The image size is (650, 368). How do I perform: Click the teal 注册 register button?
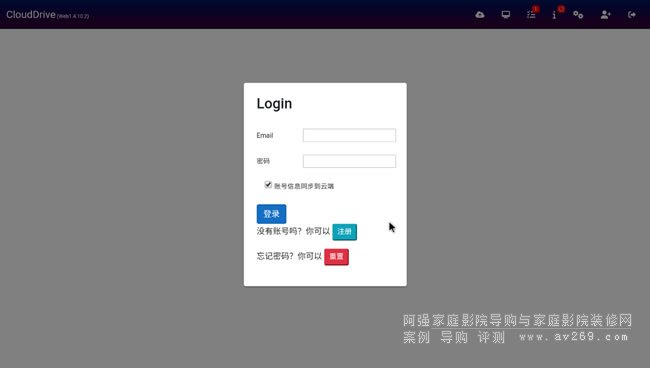tap(344, 232)
